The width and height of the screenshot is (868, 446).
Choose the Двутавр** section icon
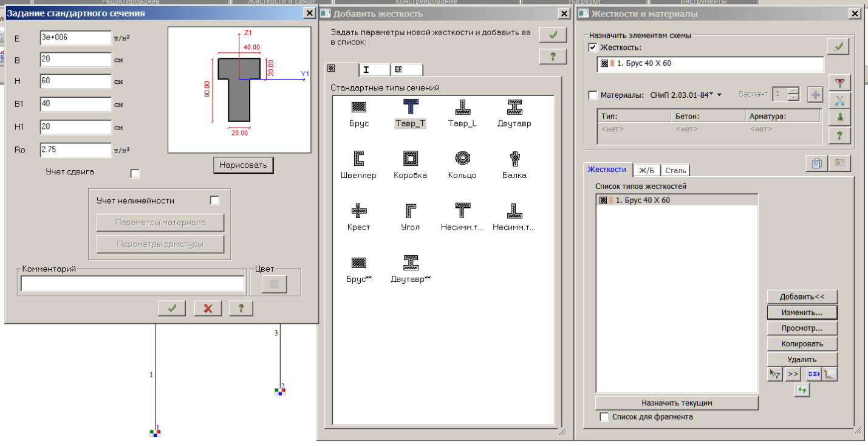click(x=411, y=263)
